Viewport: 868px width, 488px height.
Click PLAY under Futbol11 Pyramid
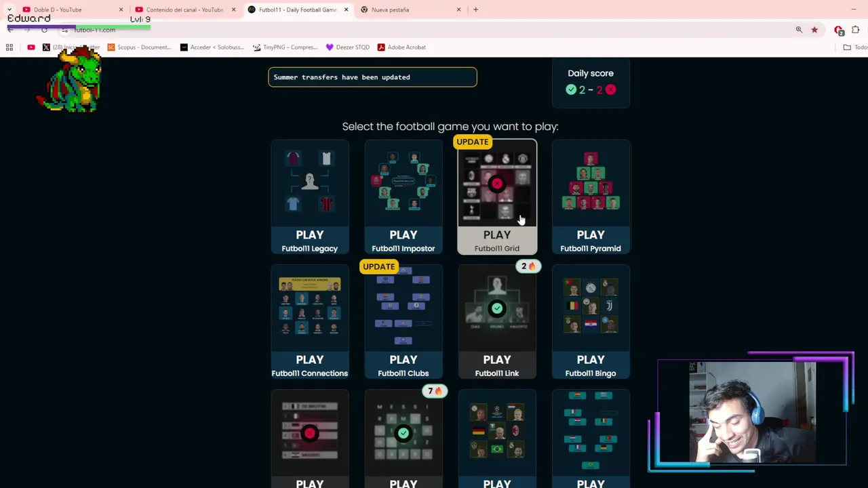tap(591, 235)
